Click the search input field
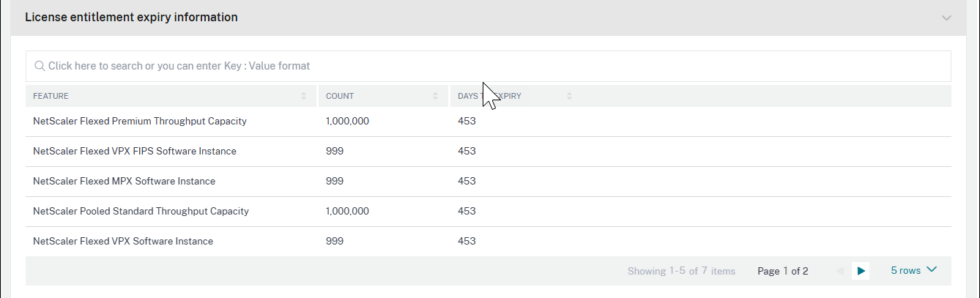Image resolution: width=980 pixels, height=298 pixels. point(488,66)
